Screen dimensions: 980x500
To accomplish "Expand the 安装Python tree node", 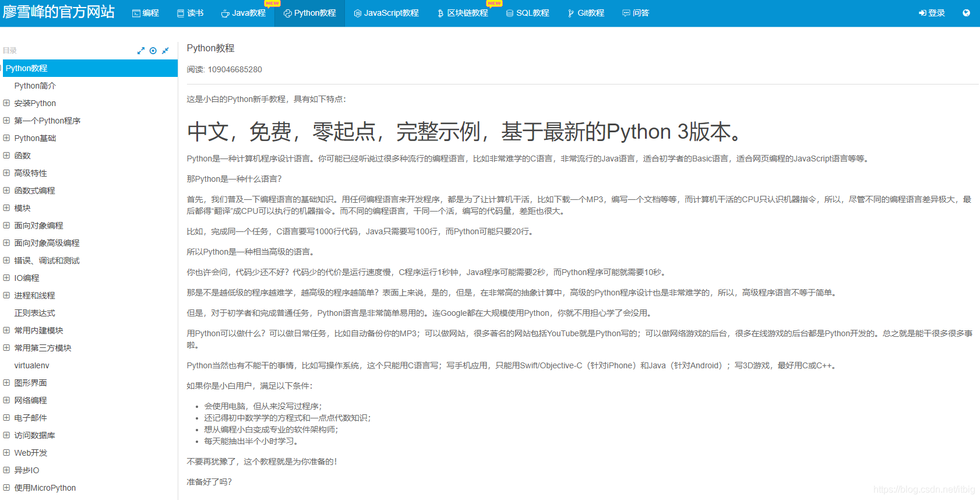I will point(6,103).
